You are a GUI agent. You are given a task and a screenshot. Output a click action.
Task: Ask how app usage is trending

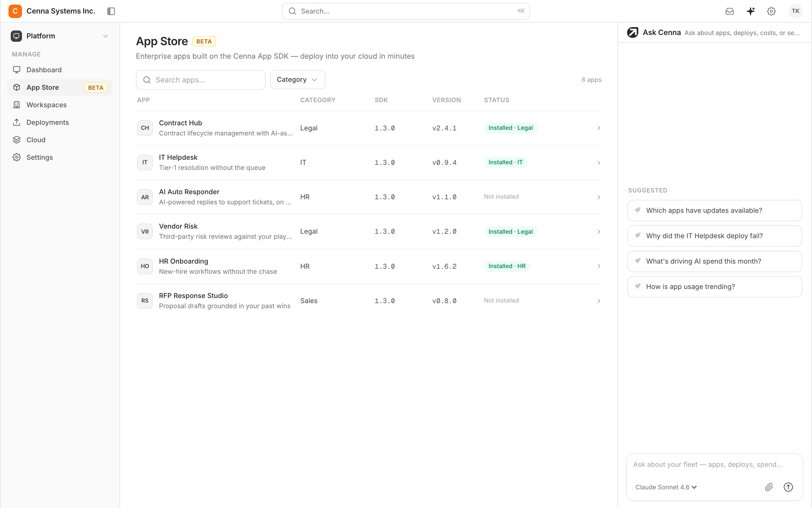(x=714, y=286)
